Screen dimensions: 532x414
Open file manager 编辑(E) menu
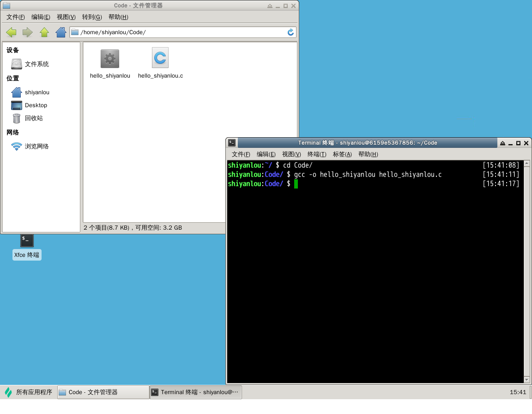[x=41, y=17]
